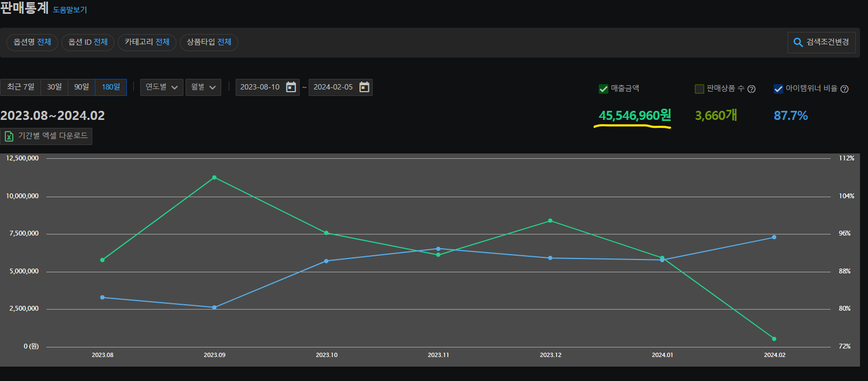The image size is (868, 381).
Task: Click the Excel file download icon
Action: (9, 136)
